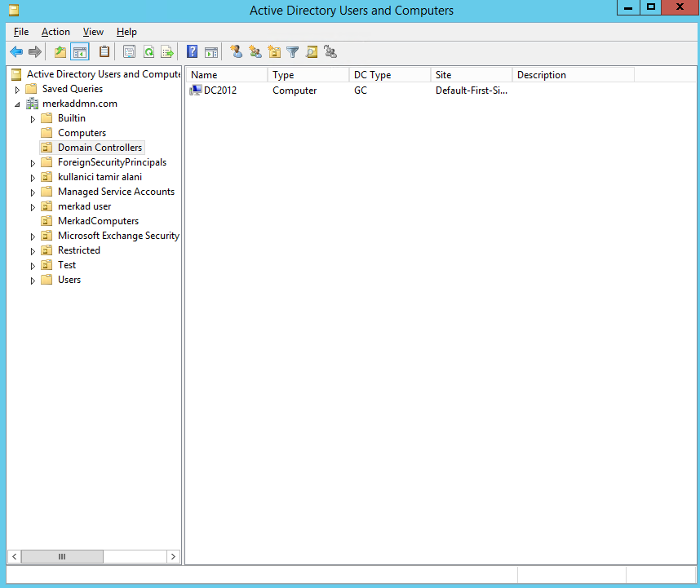This screenshot has width=700, height=588.
Task: Open the Properties toolbar icon
Action: click(x=130, y=52)
